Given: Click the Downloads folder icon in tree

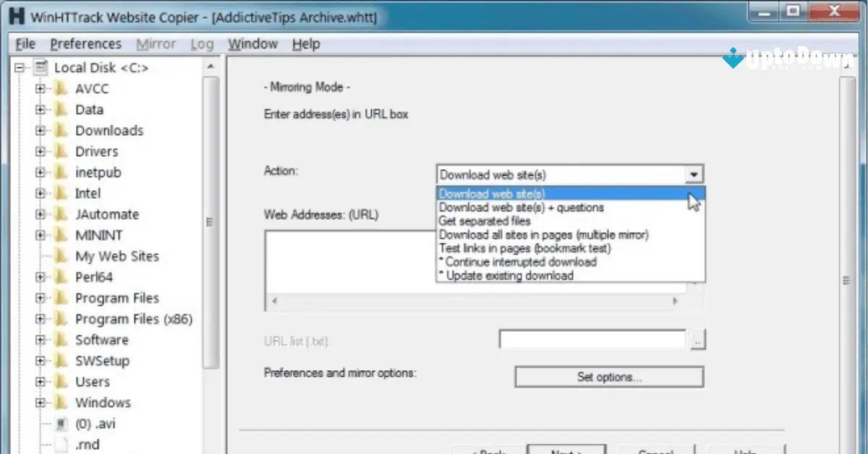Looking at the screenshot, I should tap(61, 130).
